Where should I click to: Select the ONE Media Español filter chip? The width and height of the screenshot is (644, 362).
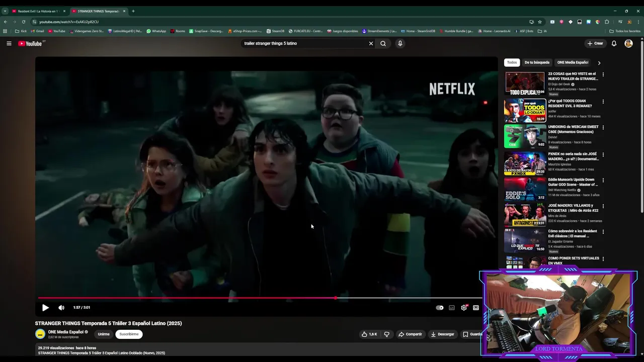point(573,62)
